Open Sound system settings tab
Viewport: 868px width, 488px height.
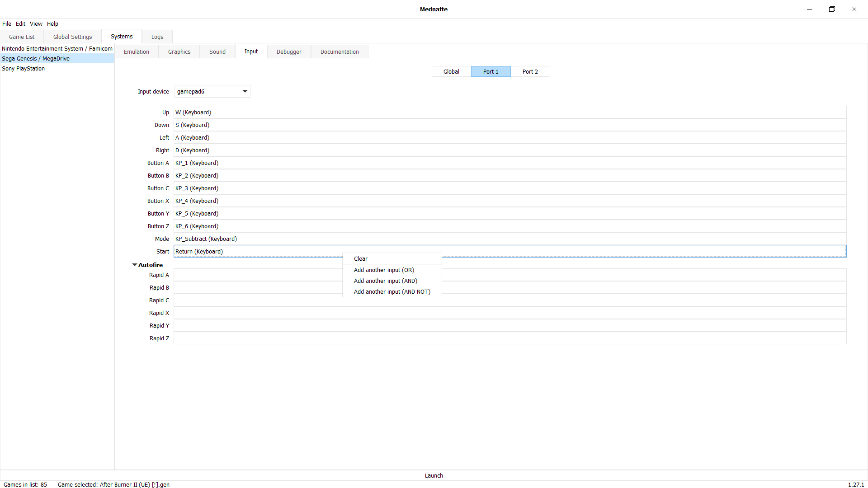pos(217,51)
